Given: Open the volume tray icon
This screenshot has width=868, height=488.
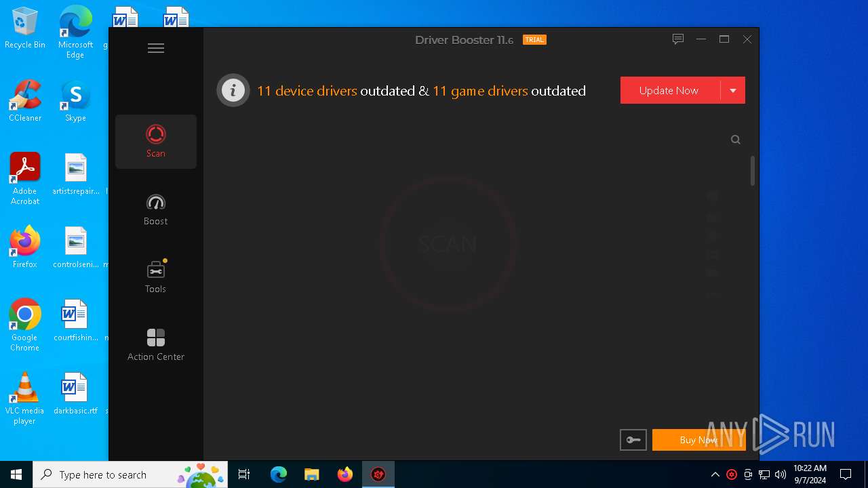Looking at the screenshot, I should click(x=781, y=474).
